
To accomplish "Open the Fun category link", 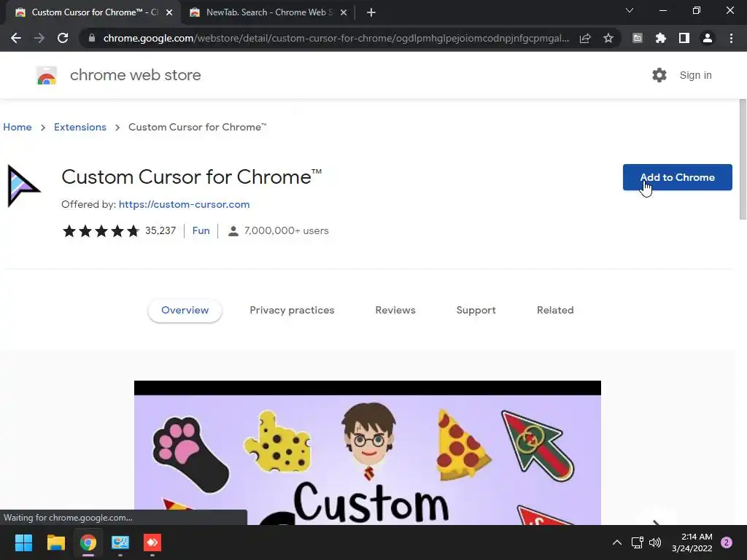I will pos(201,231).
